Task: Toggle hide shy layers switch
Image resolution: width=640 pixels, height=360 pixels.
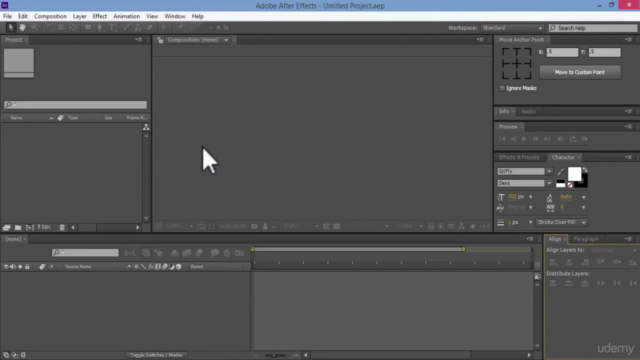Action: [x=174, y=253]
